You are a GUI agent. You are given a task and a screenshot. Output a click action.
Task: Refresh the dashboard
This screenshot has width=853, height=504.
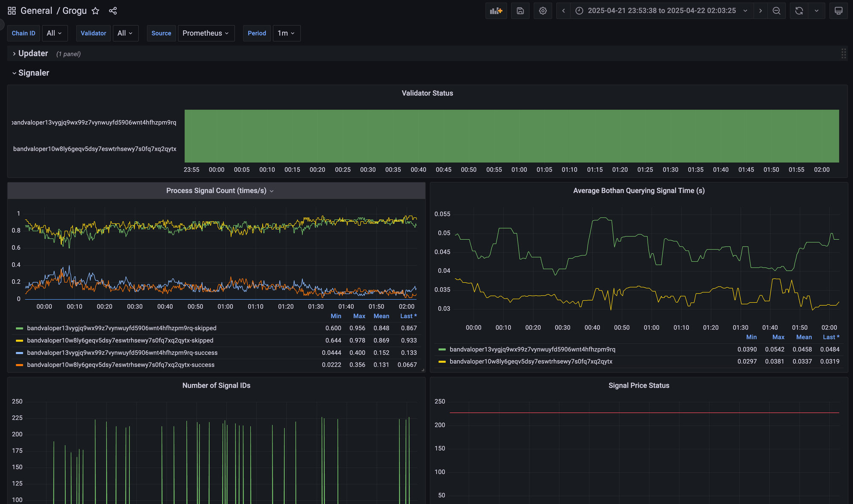799,11
